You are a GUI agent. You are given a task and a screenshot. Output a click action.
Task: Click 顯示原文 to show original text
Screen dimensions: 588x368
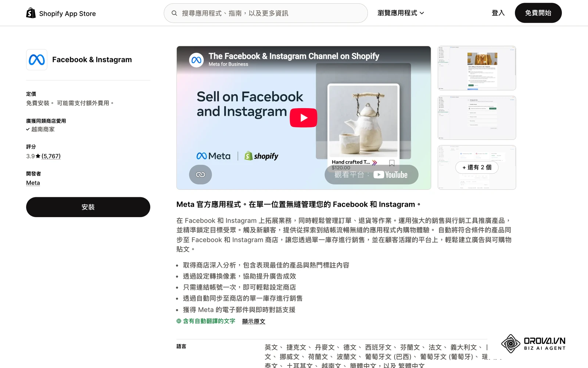(254, 321)
